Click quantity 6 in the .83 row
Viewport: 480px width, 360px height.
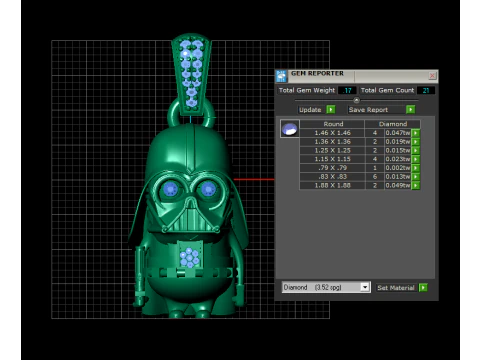(375, 176)
